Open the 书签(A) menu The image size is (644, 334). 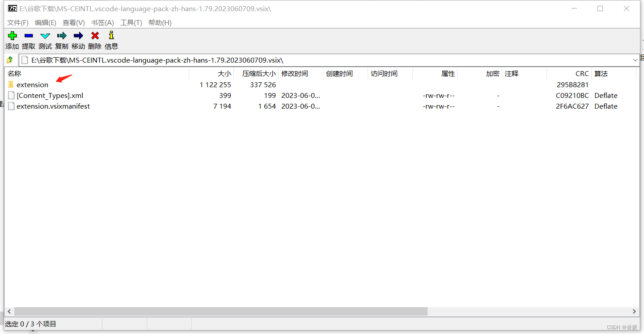click(x=102, y=23)
